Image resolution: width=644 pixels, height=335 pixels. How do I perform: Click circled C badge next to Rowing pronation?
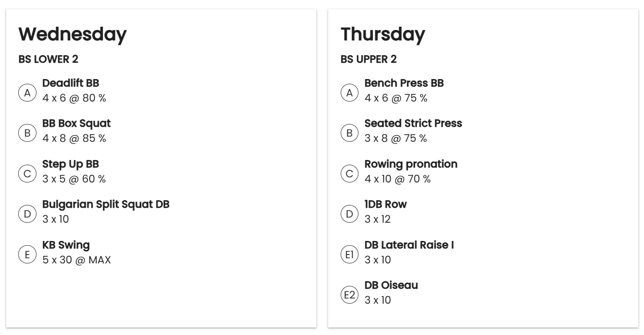[350, 174]
